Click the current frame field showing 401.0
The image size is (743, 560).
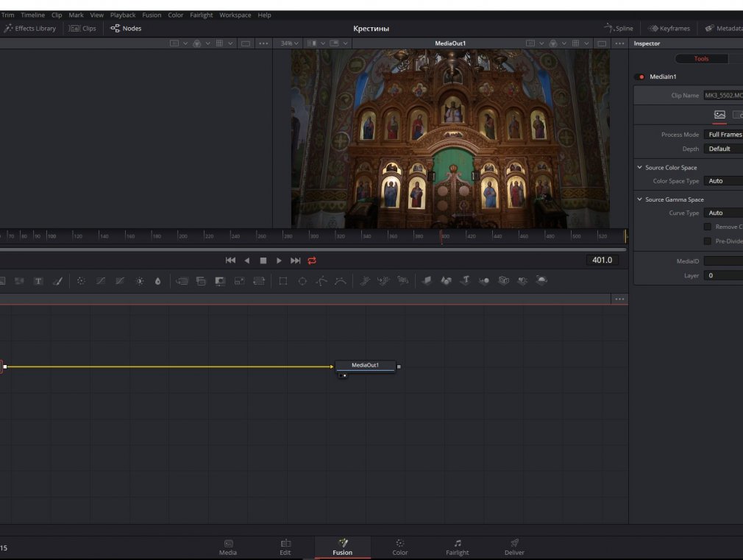click(602, 260)
